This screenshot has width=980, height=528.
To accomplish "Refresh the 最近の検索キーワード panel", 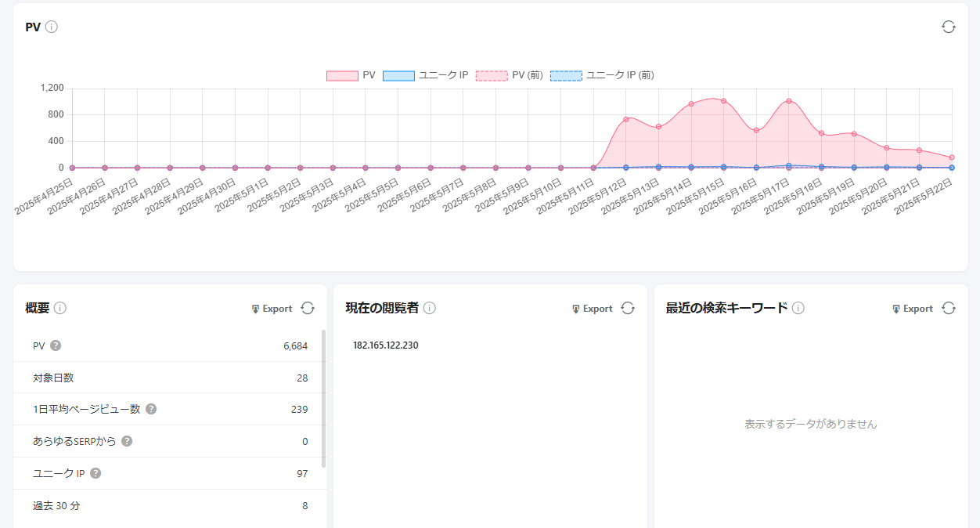I will [948, 308].
